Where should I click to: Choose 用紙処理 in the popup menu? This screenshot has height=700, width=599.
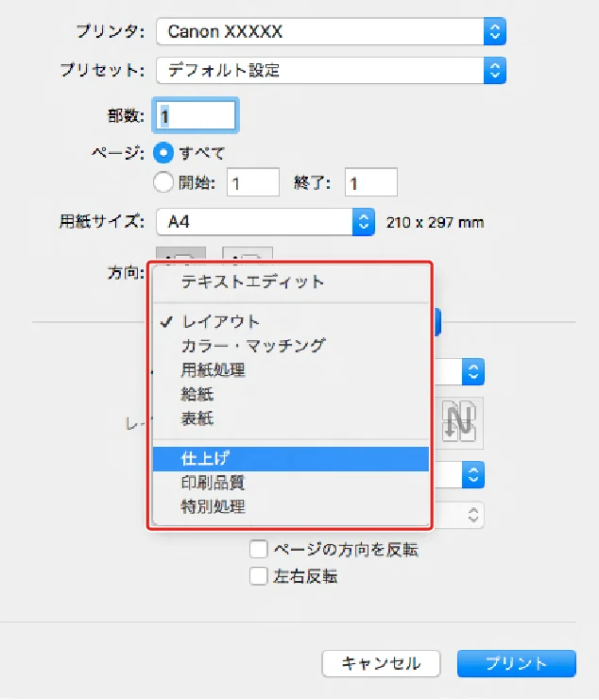tap(291, 370)
